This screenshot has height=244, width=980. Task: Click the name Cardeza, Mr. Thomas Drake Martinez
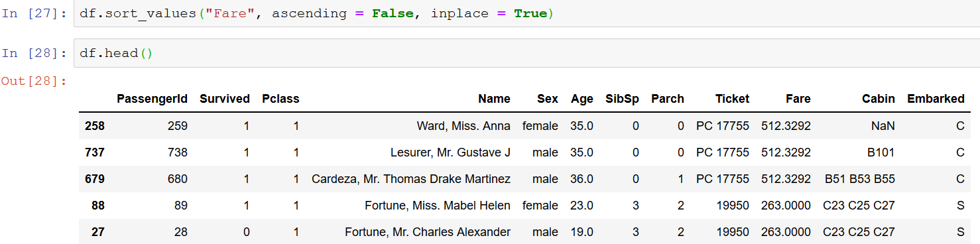coord(411,178)
